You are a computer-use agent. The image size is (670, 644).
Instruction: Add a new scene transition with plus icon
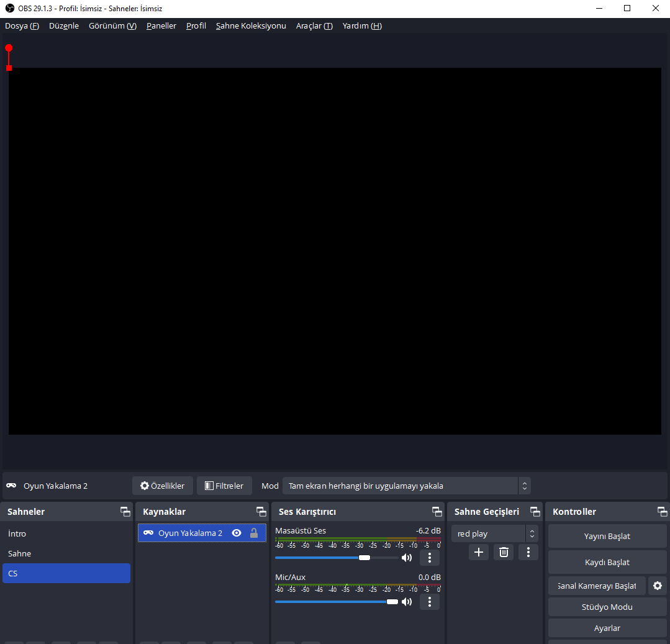click(x=478, y=552)
